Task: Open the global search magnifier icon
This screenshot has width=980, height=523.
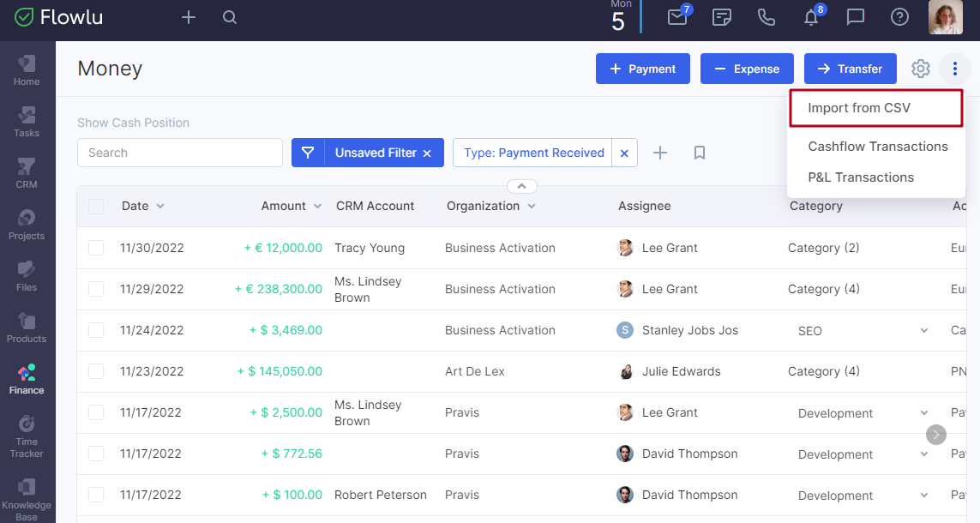Action: click(x=230, y=17)
